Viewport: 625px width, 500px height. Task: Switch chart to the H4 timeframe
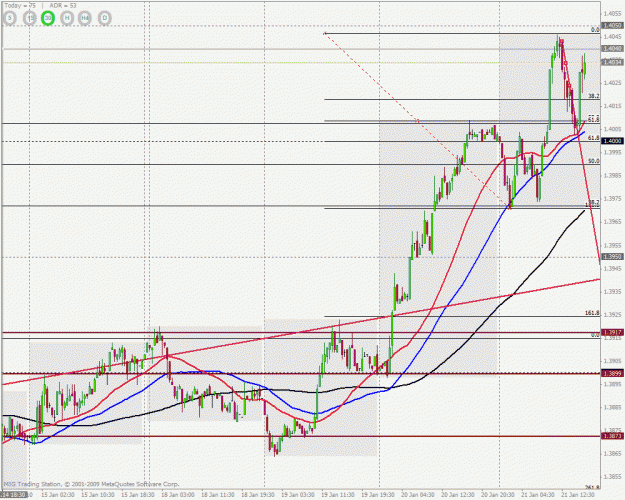(x=85, y=18)
